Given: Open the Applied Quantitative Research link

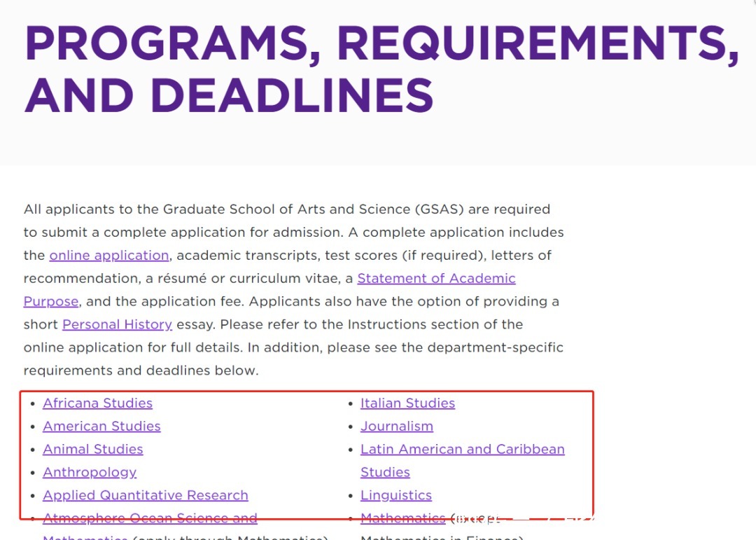Looking at the screenshot, I should (x=145, y=495).
